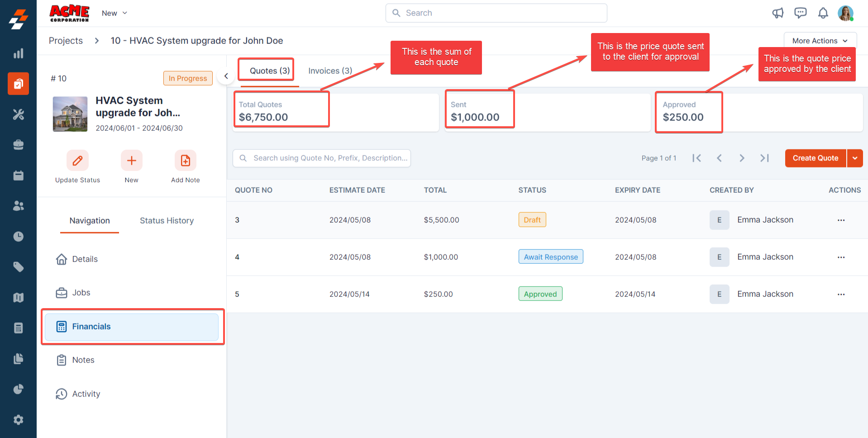
Task: Open the user profile avatar
Action: (845, 13)
